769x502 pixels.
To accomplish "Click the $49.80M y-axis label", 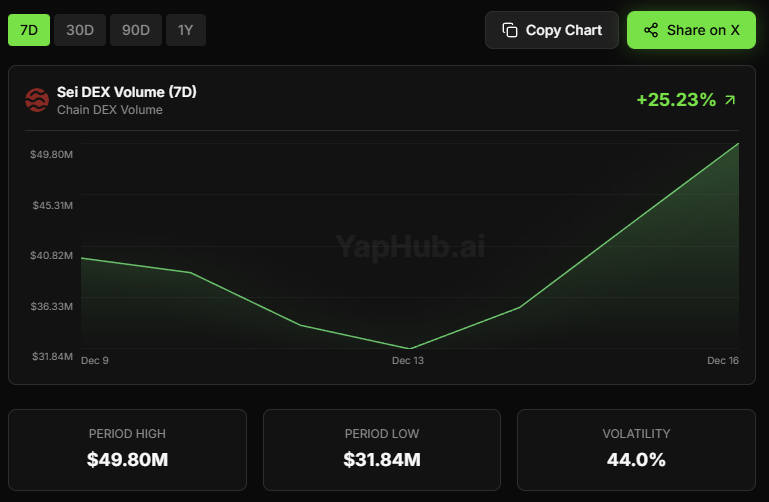I will [51, 154].
